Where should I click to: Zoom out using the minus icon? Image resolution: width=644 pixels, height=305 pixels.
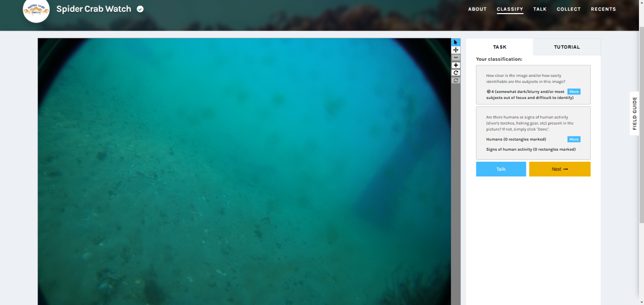click(x=456, y=58)
